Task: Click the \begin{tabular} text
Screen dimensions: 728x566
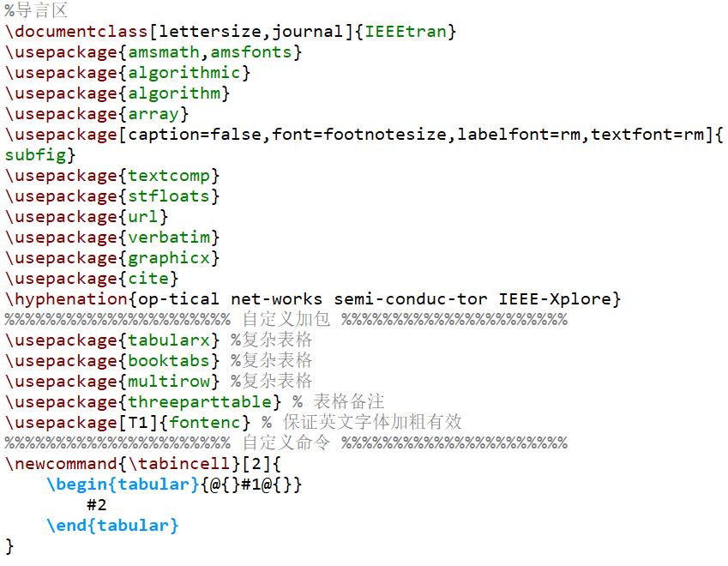Action: click(123, 485)
